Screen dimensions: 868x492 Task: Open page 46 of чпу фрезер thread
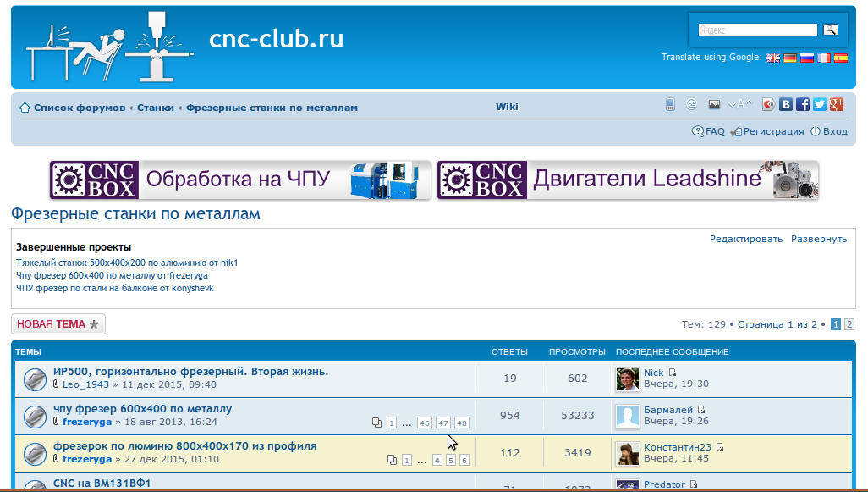pos(424,423)
